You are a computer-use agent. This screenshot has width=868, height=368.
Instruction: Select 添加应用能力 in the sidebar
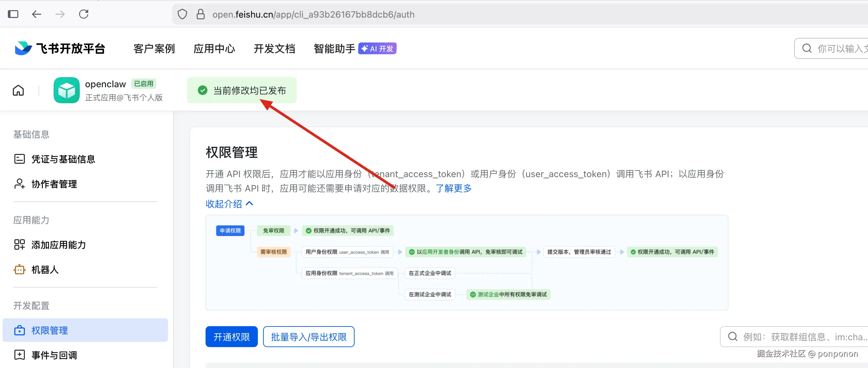[58, 245]
